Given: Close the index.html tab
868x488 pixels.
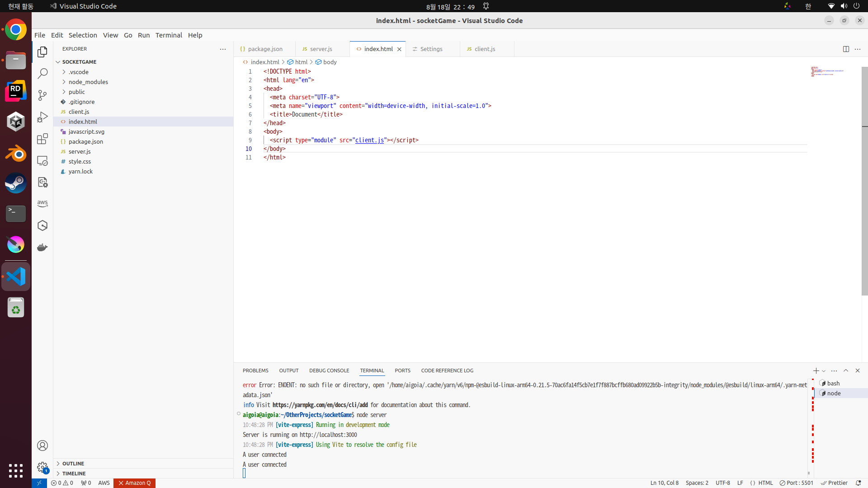Looking at the screenshot, I should [x=399, y=49].
